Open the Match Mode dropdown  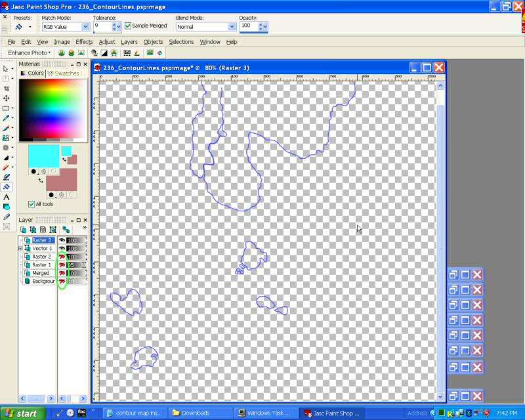click(85, 27)
